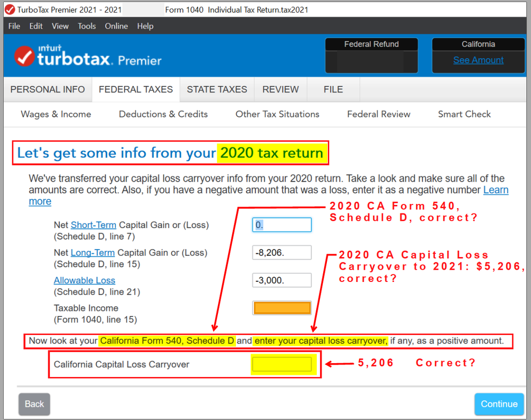Click the California header label

click(x=478, y=44)
